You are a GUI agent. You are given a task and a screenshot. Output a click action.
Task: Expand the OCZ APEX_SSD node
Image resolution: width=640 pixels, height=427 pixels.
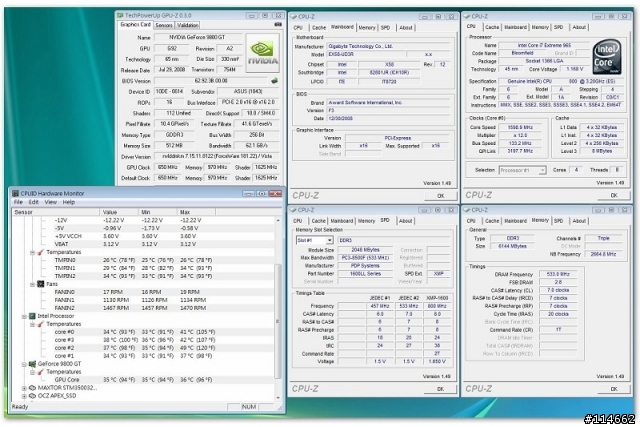coord(24,396)
